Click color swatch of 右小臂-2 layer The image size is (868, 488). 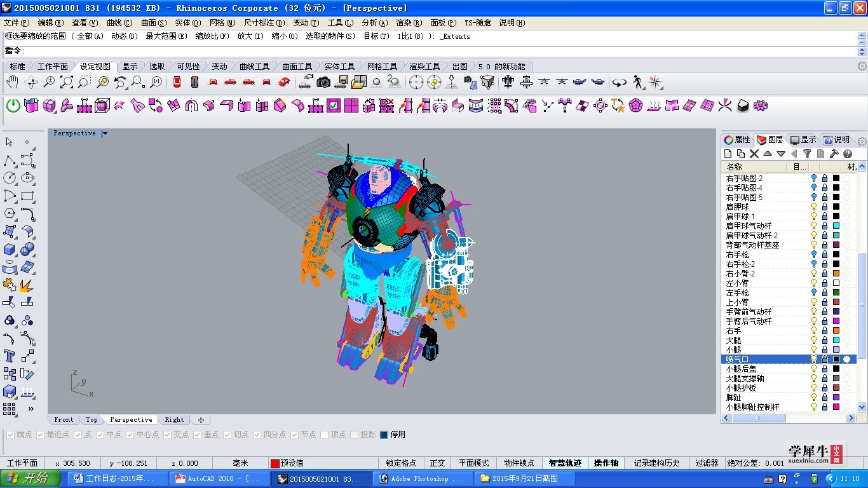[836, 273]
